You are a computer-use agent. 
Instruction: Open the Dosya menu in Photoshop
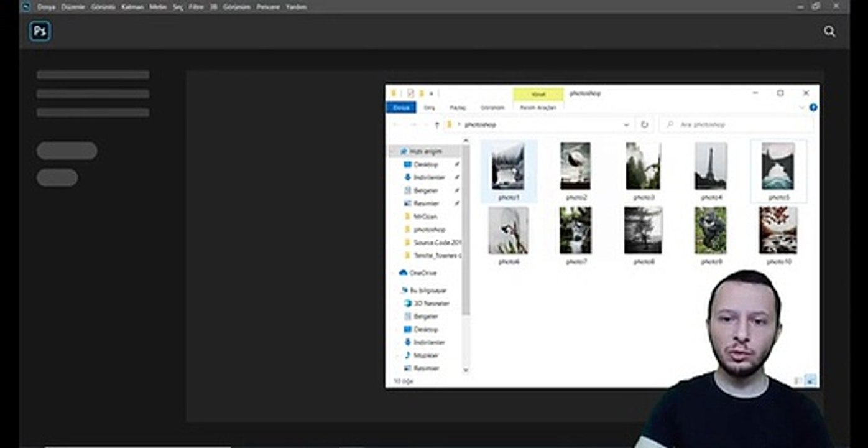click(x=46, y=7)
